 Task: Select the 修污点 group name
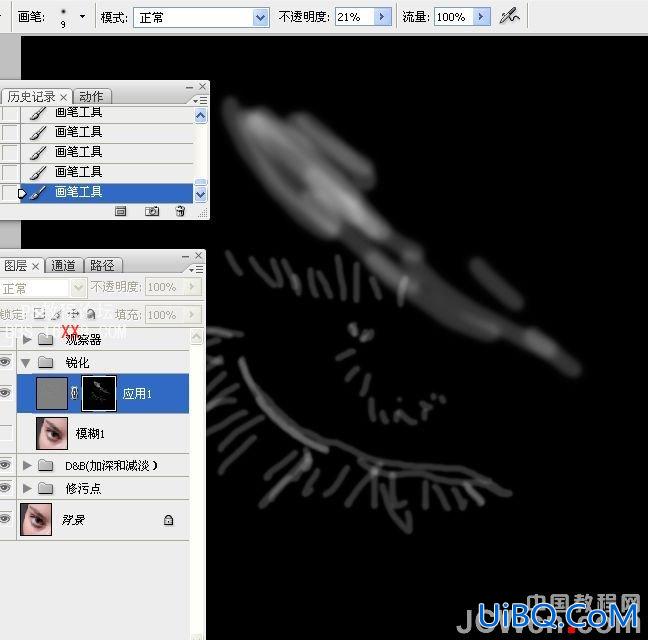(83, 488)
